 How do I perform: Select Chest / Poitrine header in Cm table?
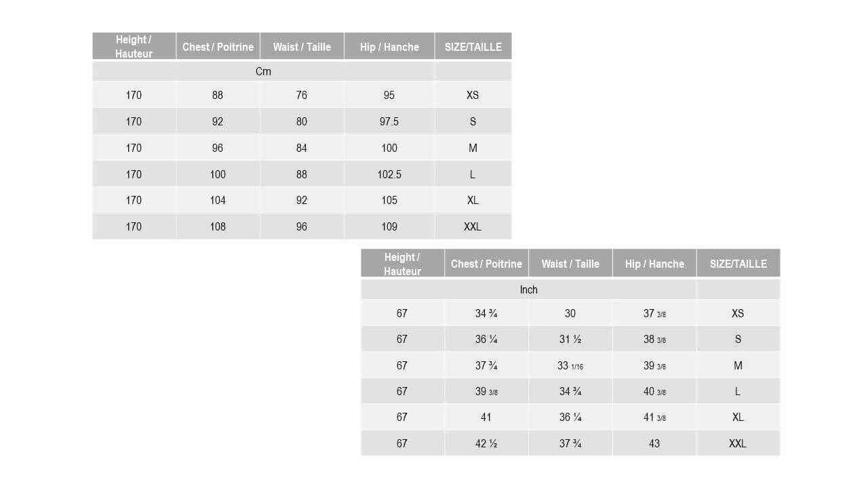(x=218, y=47)
